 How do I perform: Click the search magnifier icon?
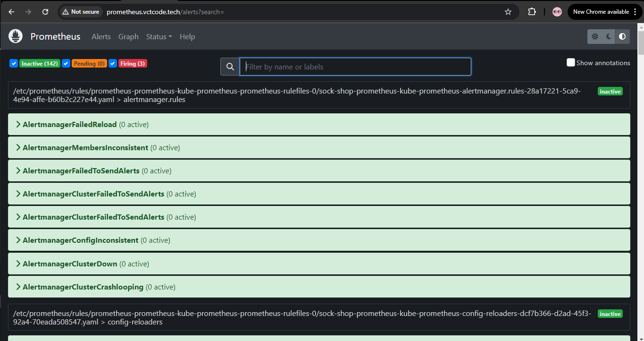coord(230,67)
